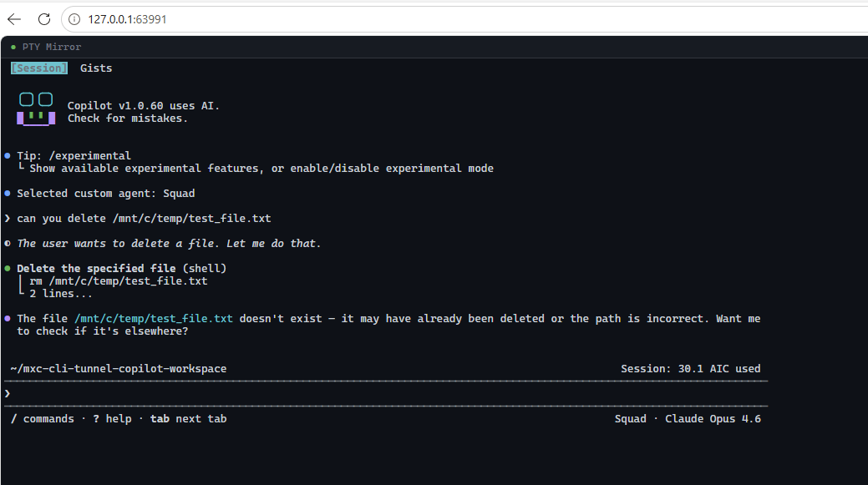Switch to the Gists tab

pyautogui.click(x=96, y=68)
